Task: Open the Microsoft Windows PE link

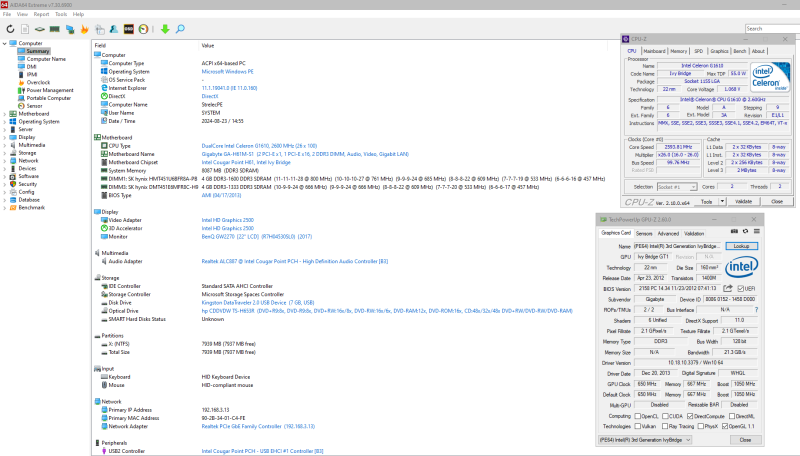Action: click(228, 72)
